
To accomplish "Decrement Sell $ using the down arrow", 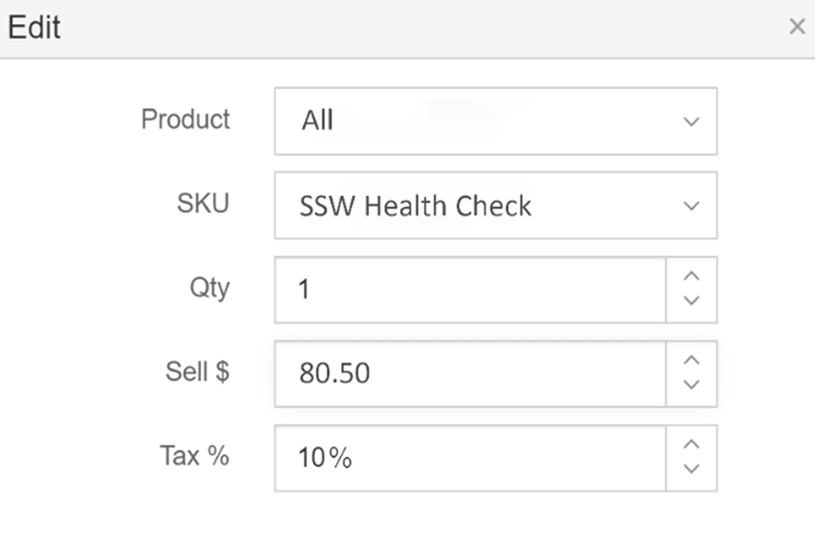I will tap(691, 385).
